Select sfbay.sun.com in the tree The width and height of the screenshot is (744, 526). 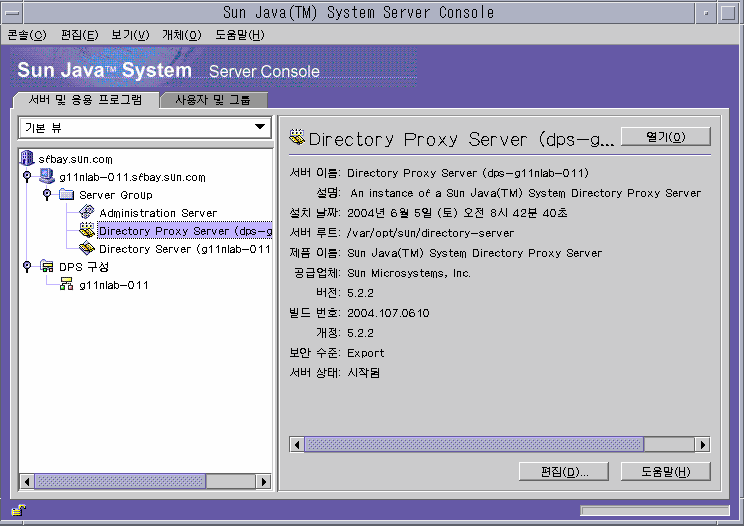point(75,159)
